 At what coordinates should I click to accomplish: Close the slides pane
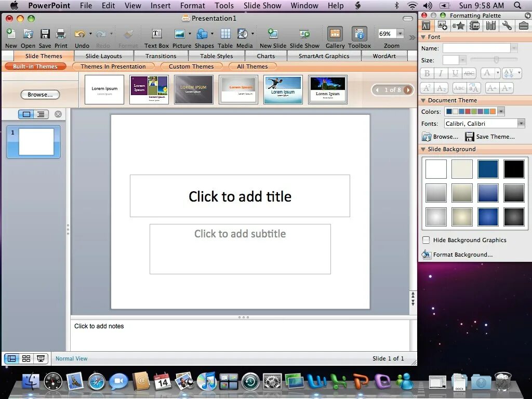pyautogui.click(x=58, y=114)
